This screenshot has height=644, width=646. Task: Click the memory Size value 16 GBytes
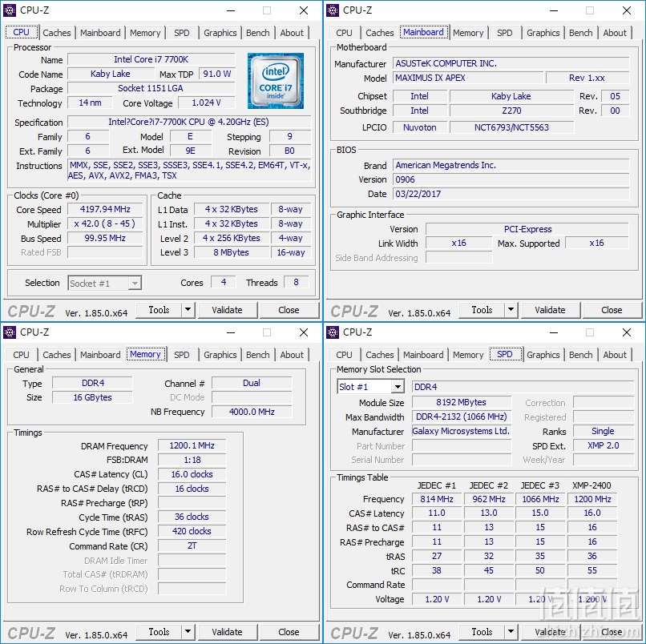93,397
